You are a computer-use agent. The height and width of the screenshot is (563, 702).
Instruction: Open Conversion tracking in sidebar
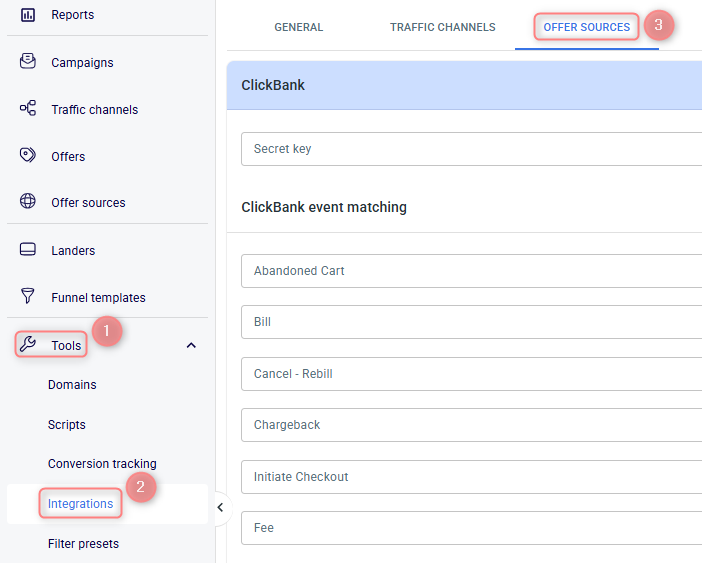[102, 464]
